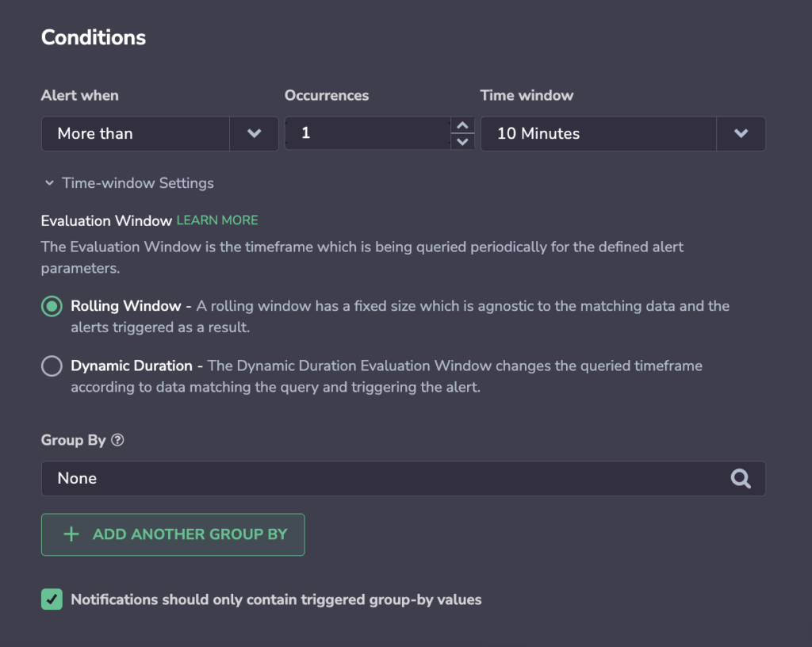Select the Rolling Window radio option
This screenshot has width=812, height=647.
click(52, 306)
